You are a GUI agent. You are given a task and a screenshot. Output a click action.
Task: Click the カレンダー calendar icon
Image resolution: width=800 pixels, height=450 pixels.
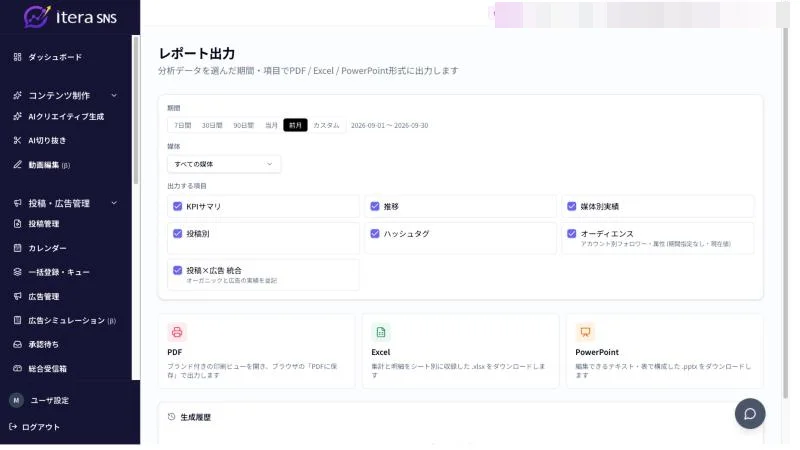click(17, 248)
